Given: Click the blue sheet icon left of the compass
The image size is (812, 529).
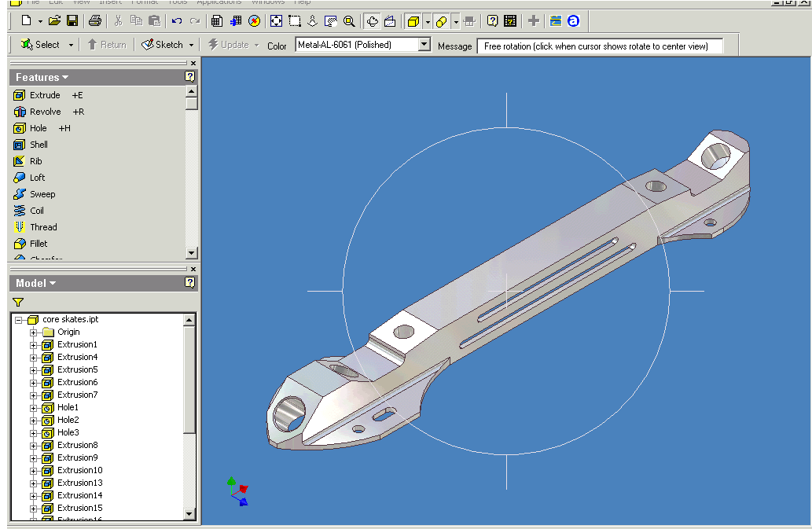Looking at the screenshot, I should coord(236,20).
